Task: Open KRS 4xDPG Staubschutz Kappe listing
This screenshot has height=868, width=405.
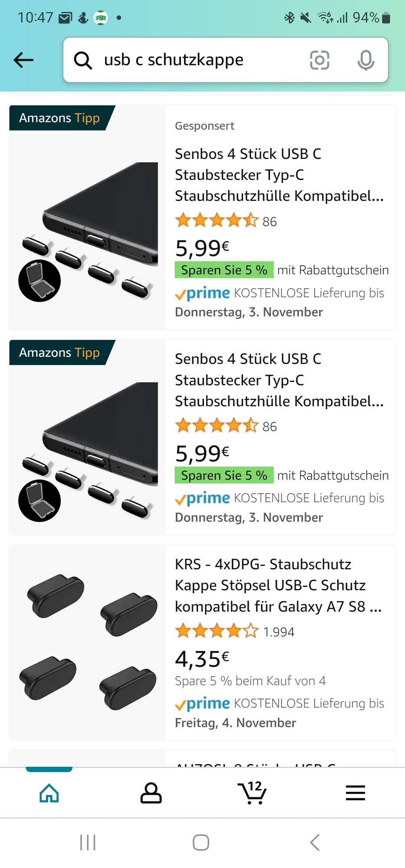Action: pos(278,585)
